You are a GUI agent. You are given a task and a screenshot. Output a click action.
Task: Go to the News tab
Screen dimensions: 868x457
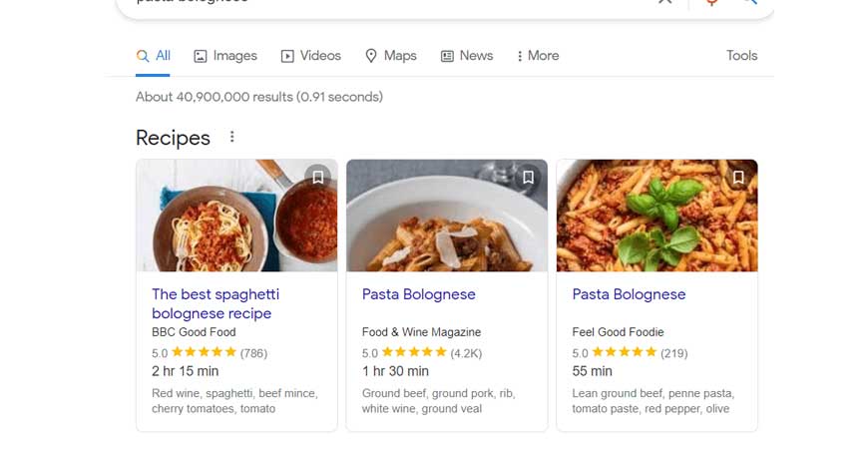(467, 56)
